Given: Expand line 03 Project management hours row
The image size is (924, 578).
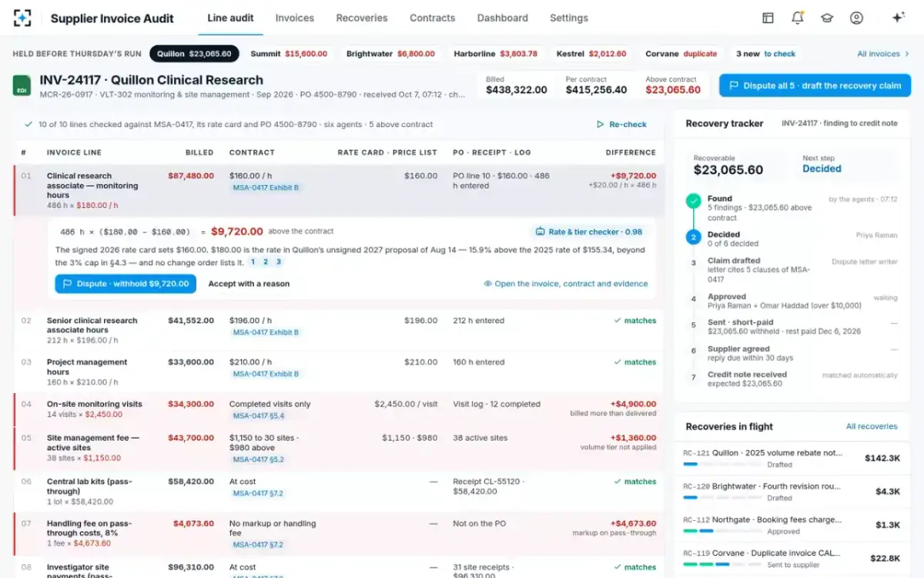Looking at the screenshot, I should [339, 371].
